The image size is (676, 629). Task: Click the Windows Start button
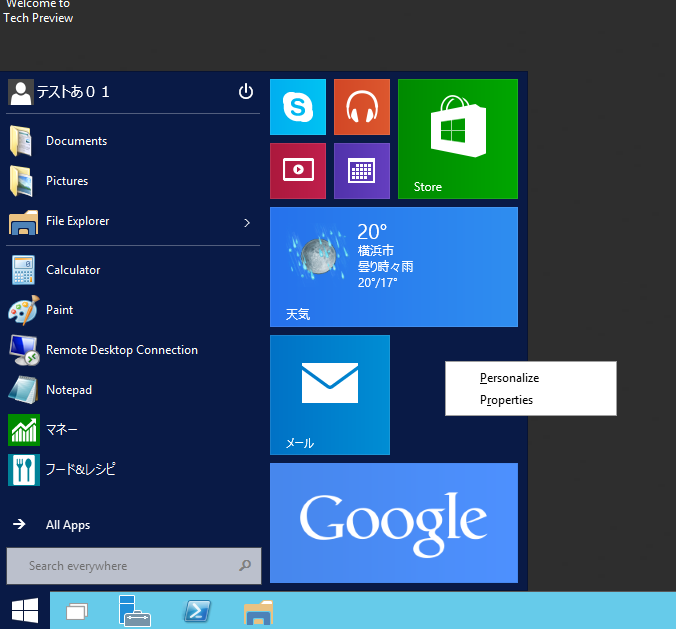click(x=25, y=610)
